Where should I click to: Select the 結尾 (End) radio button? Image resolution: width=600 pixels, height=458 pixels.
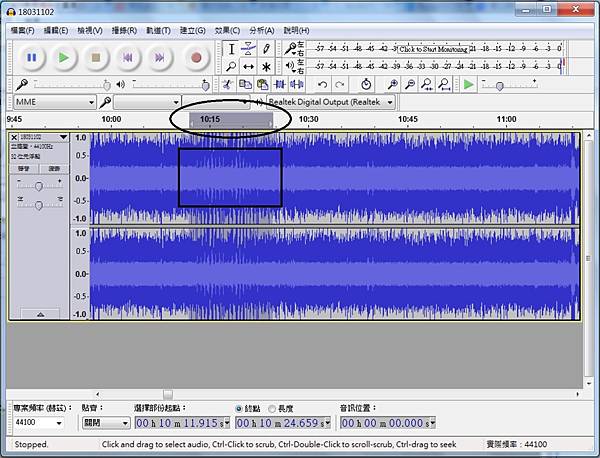(x=238, y=408)
